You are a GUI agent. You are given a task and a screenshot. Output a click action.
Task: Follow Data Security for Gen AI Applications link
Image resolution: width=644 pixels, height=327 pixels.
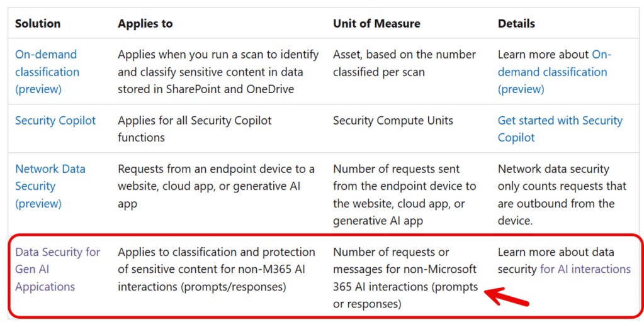[x=57, y=269]
